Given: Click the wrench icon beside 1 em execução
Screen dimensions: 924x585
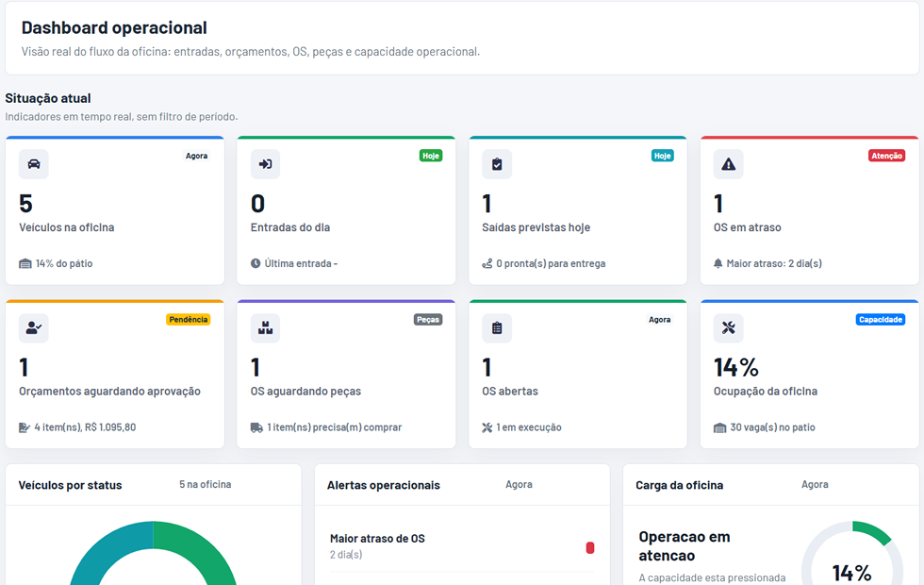Looking at the screenshot, I should pos(487,427).
